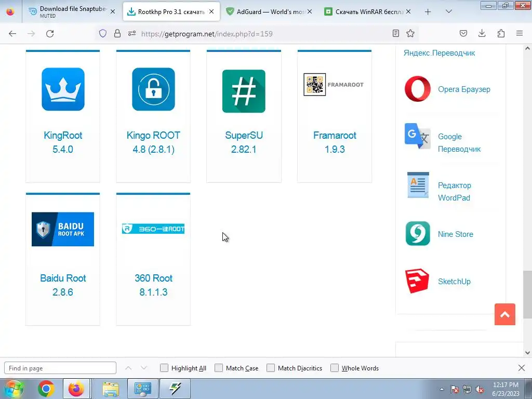
Task: Enable Highlight All in find bar
Action: pos(164,368)
